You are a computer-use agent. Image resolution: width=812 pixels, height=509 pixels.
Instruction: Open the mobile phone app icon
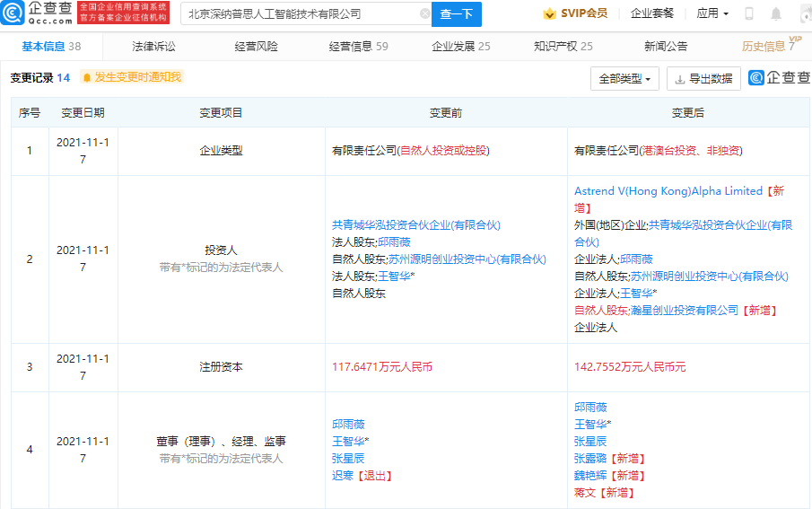pos(749,14)
